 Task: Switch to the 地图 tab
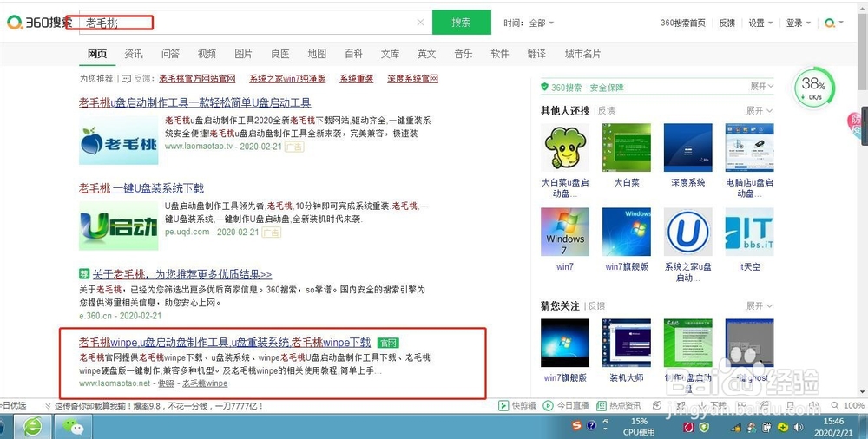[x=317, y=54]
